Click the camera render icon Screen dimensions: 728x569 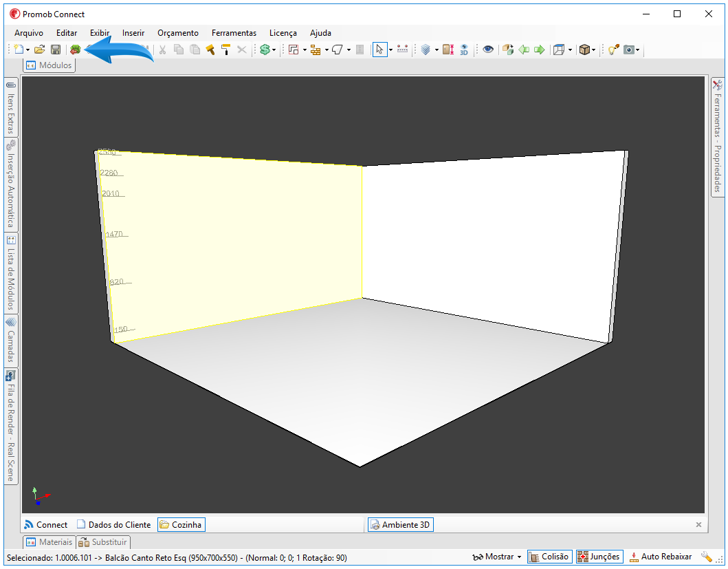point(628,50)
